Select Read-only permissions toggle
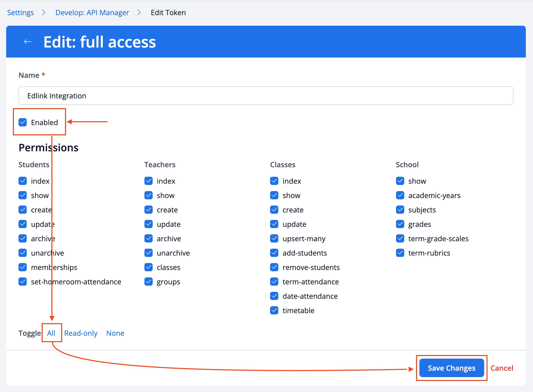The height and width of the screenshot is (392, 533). click(x=81, y=333)
